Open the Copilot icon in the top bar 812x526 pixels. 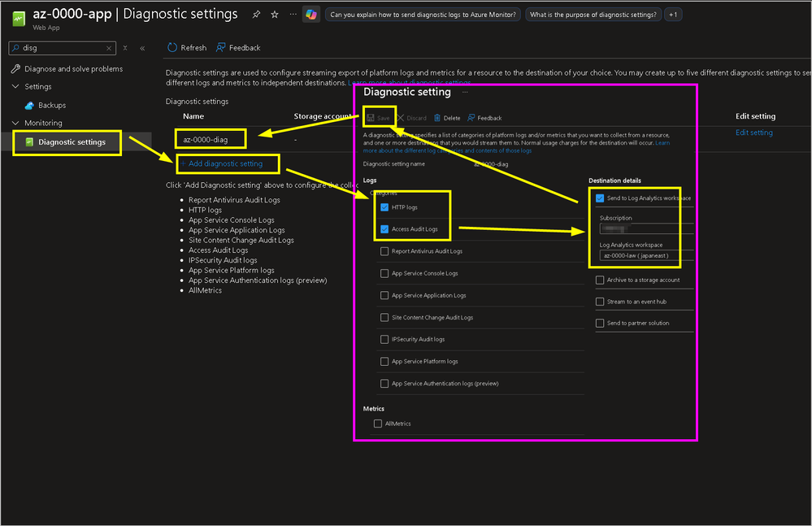[x=310, y=14]
